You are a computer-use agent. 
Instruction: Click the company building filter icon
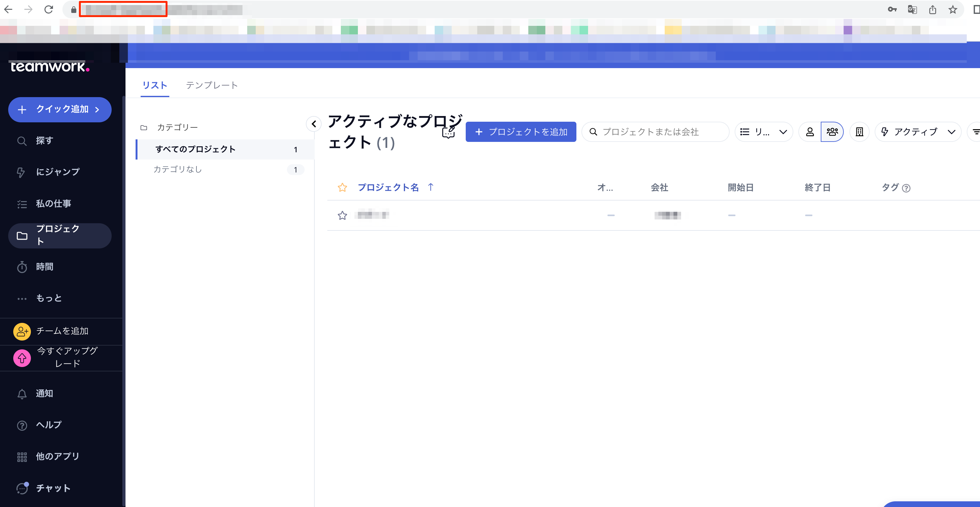click(x=859, y=132)
